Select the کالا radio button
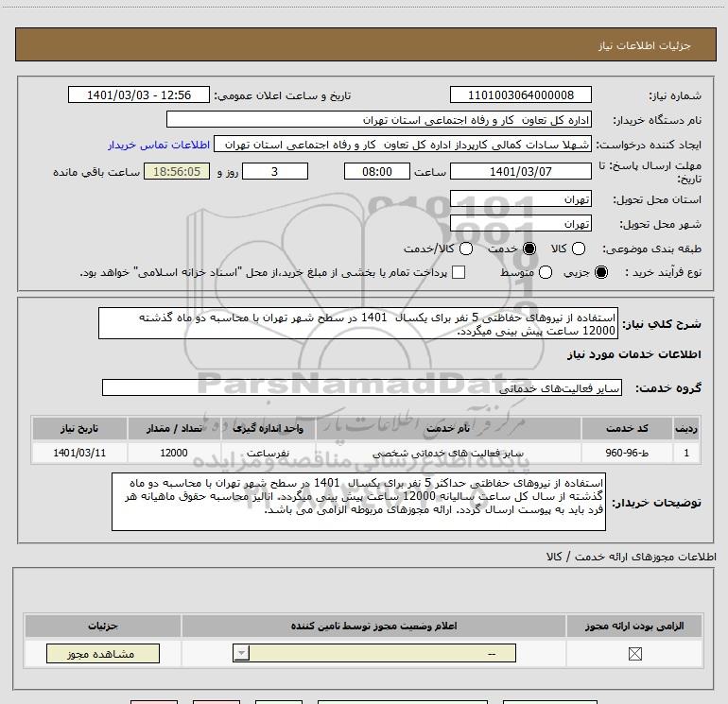The image size is (728, 704). 578,249
